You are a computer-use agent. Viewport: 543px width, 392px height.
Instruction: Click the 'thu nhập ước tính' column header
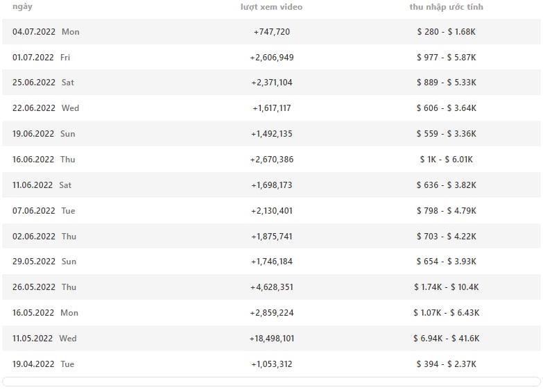pos(446,6)
